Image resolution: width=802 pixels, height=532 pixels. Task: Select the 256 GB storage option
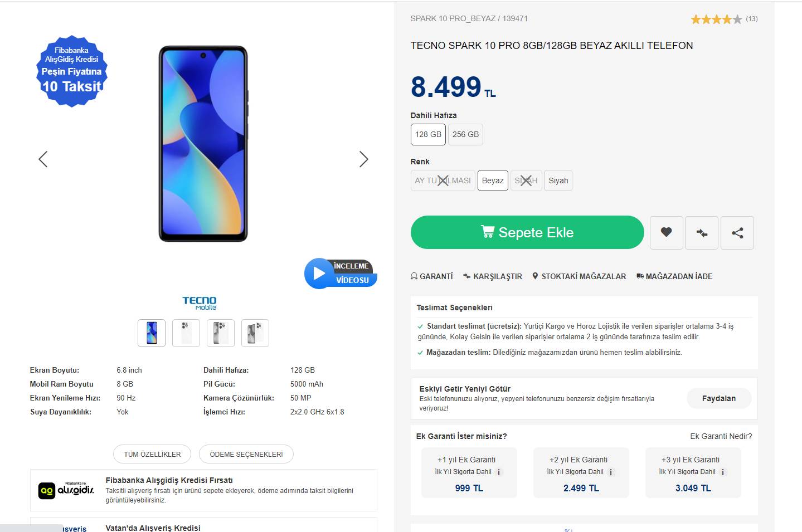coord(465,134)
